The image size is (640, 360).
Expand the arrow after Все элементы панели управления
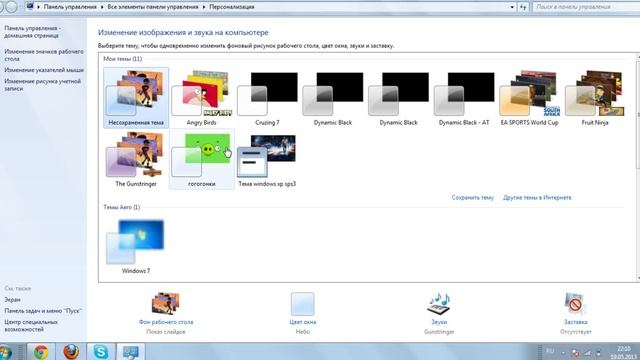coord(204,7)
